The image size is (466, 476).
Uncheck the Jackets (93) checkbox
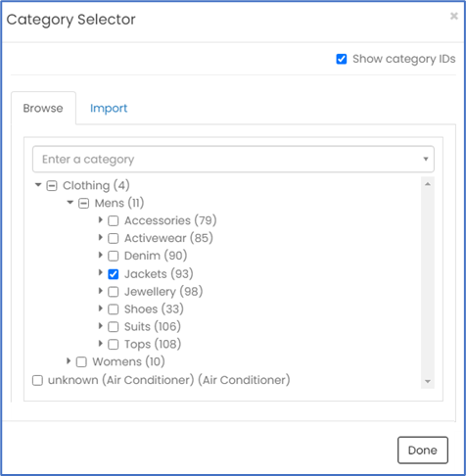[114, 274]
